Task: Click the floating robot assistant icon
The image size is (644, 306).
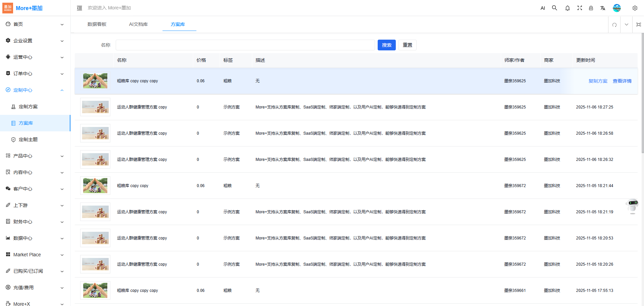Action: (x=633, y=205)
